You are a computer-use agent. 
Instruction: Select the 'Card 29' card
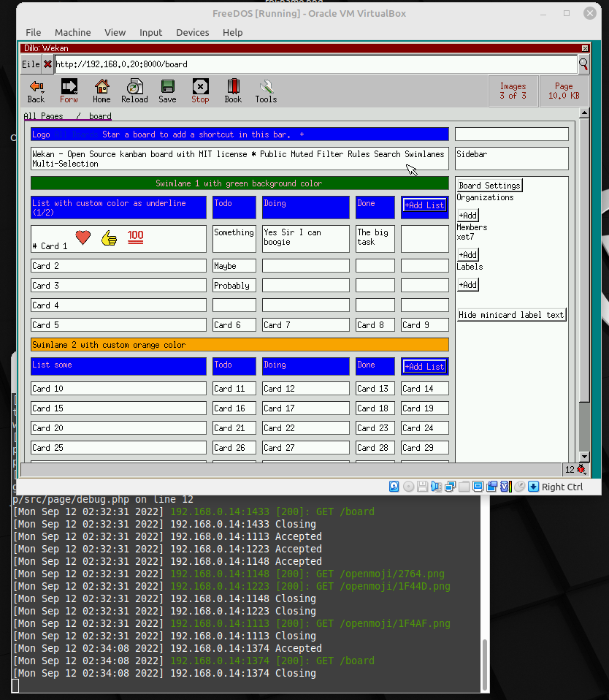pos(425,447)
